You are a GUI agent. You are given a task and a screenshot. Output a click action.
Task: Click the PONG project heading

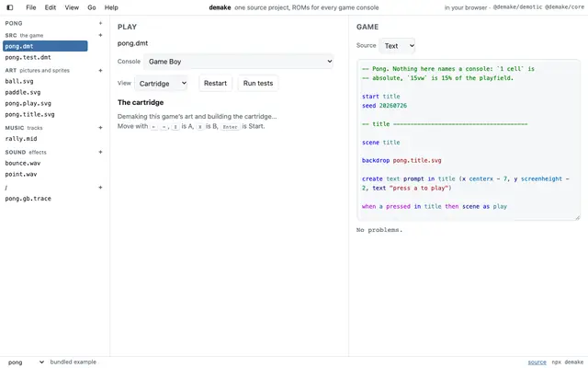click(x=14, y=23)
